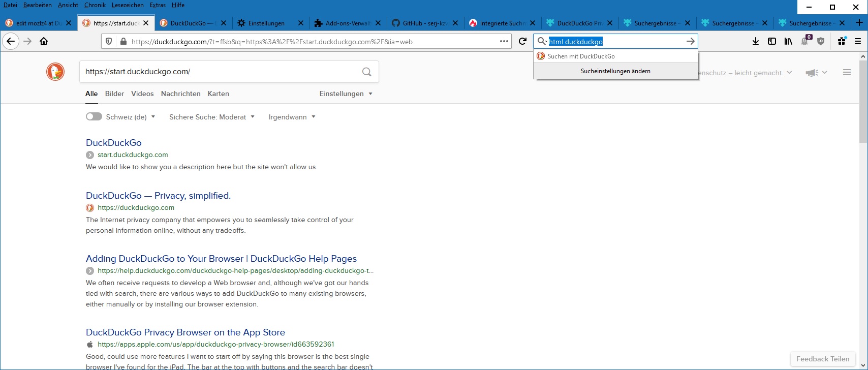Expand the Sichere Suche: Moderat dropdown
Screen dimensions: 868x370
click(x=211, y=117)
